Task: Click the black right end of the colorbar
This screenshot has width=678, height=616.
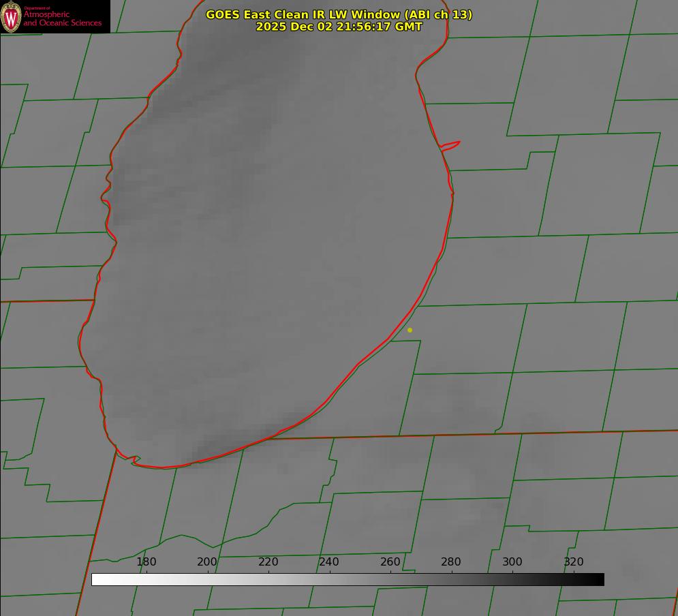Action: (x=599, y=579)
